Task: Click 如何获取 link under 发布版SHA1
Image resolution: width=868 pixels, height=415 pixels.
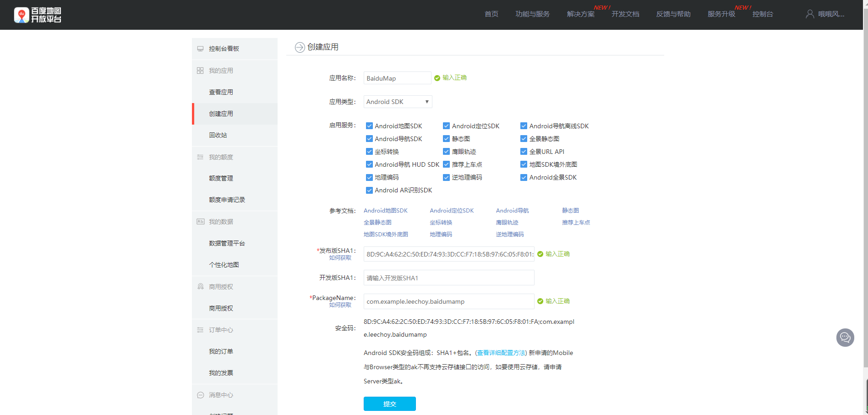Action: [340, 258]
